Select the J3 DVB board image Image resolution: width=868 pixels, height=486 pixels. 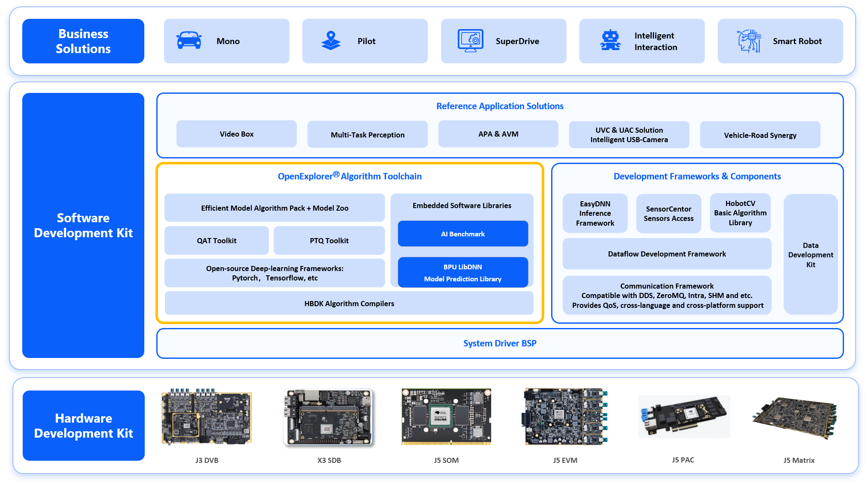pyautogui.click(x=207, y=417)
